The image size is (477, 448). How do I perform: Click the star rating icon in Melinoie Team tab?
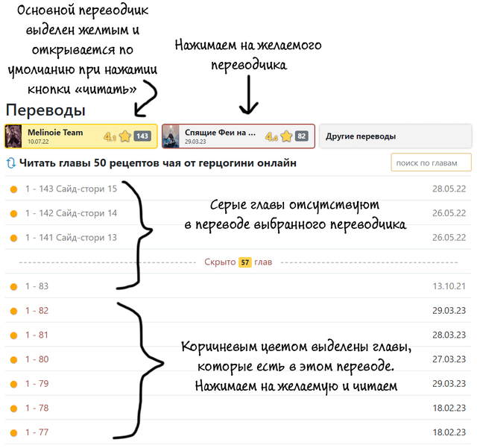124,136
